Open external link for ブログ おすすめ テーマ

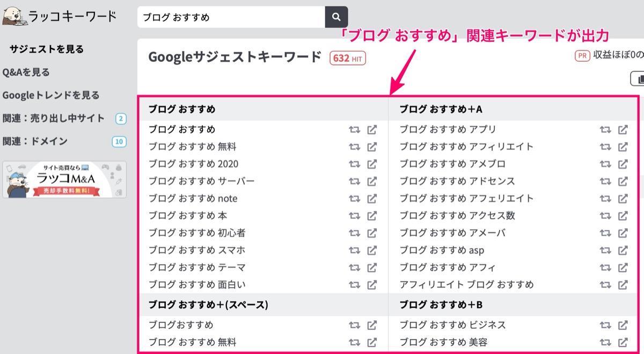point(372,267)
